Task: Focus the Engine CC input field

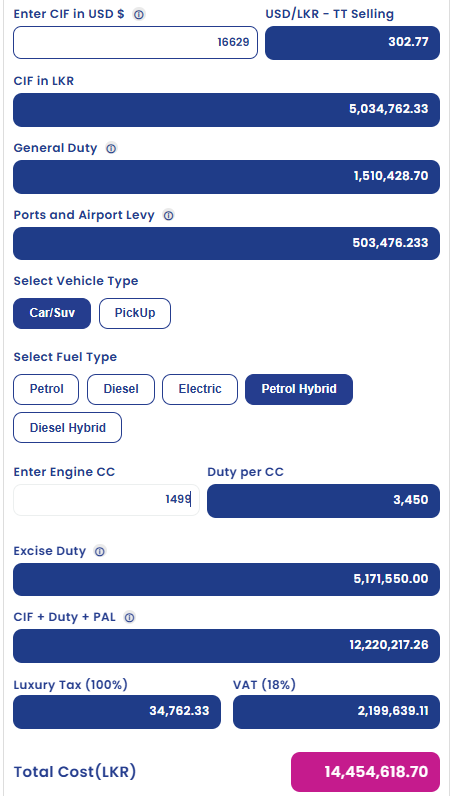Action: click(107, 500)
